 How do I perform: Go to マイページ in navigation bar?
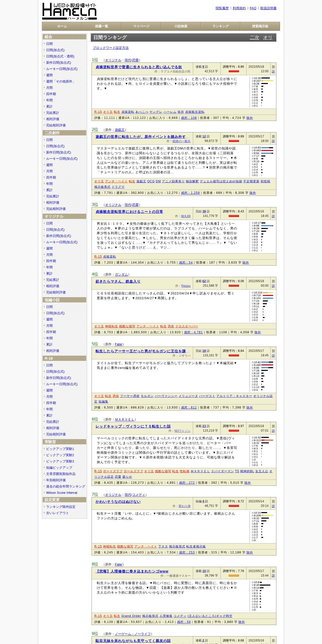click(x=141, y=26)
